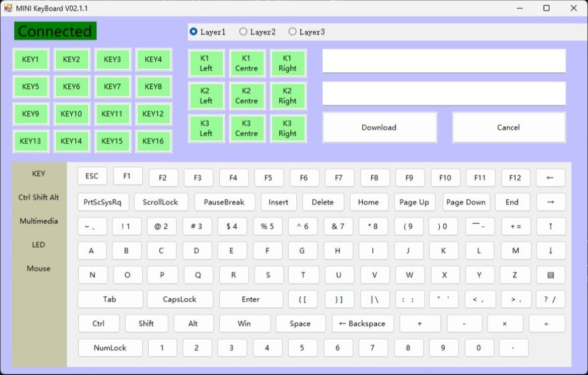Click the tilde backtick key
Viewport: 588px width, 375px height.
[92, 226]
